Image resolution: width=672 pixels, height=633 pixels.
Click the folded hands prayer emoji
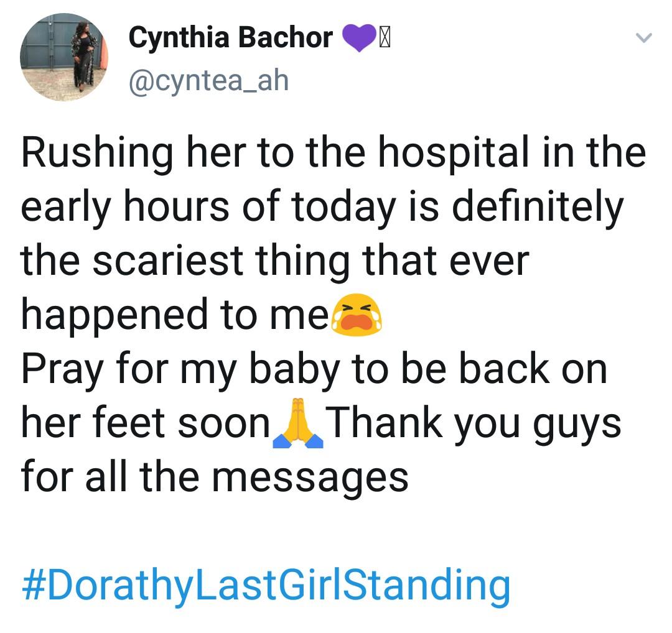[298, 425]
